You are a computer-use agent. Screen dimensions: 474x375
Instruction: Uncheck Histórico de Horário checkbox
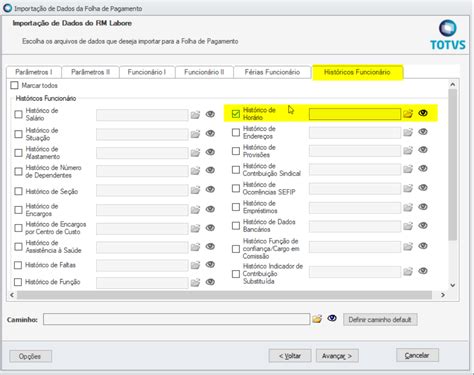pos(236,114)
